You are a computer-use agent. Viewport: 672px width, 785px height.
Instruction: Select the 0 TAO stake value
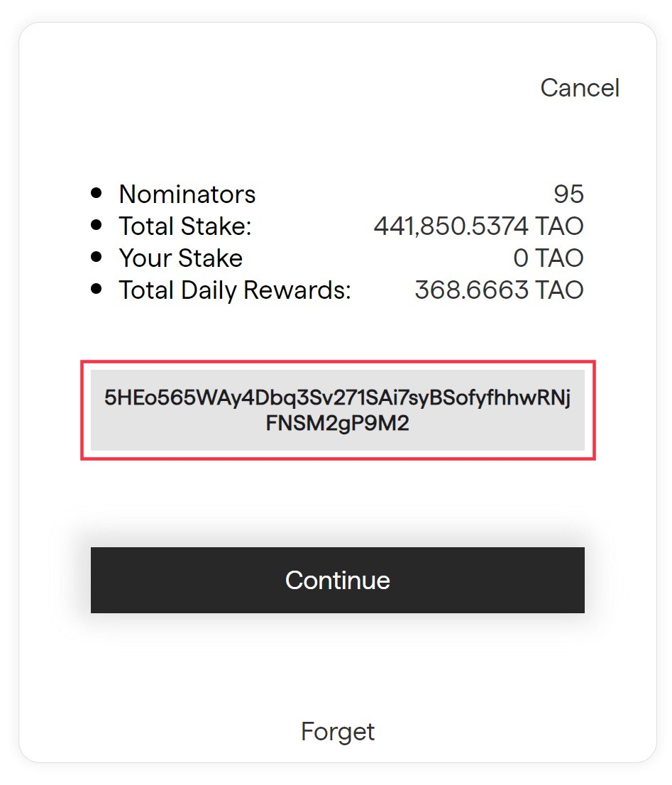[x=549, y=258]
